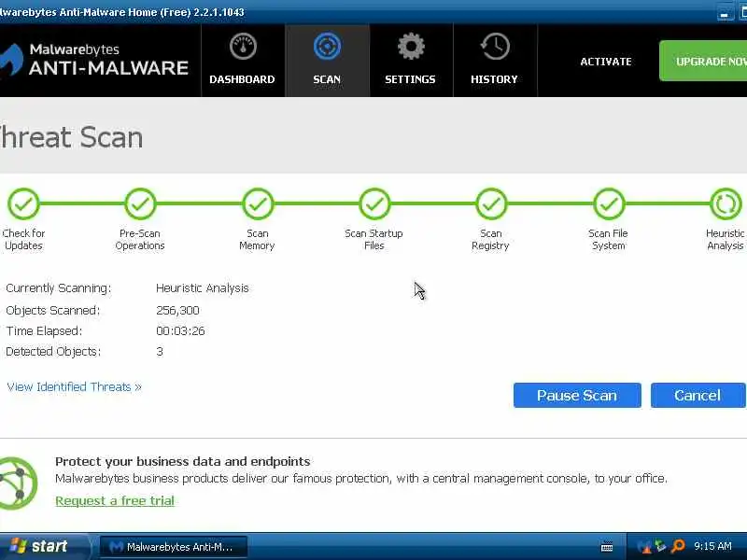Click the Dashboard gauge icon
Viewport: 747px width, 560px height.
pos(243,46)
